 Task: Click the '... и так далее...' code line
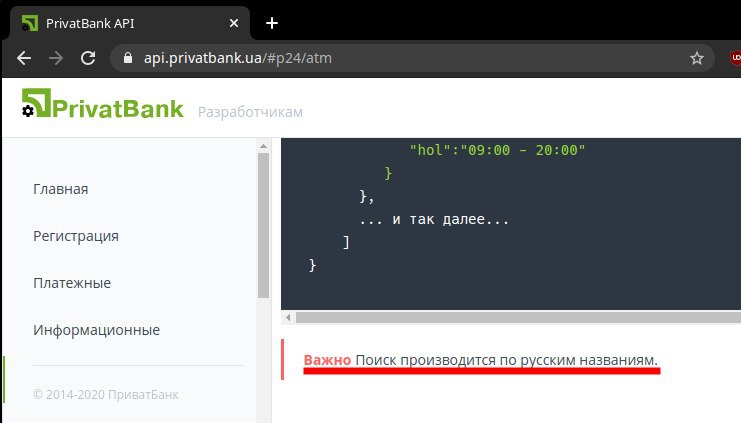click(434, 219)
